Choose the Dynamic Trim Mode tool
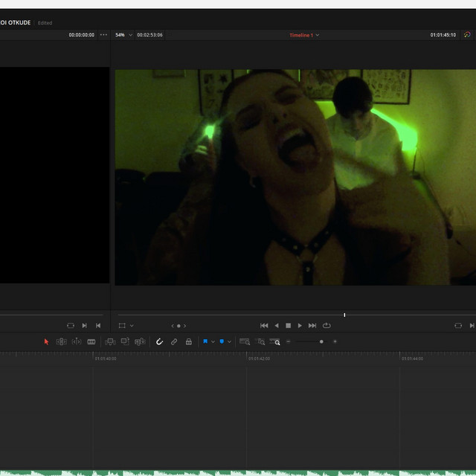Screen dimensions: 476x476 (x=77, y=342)
